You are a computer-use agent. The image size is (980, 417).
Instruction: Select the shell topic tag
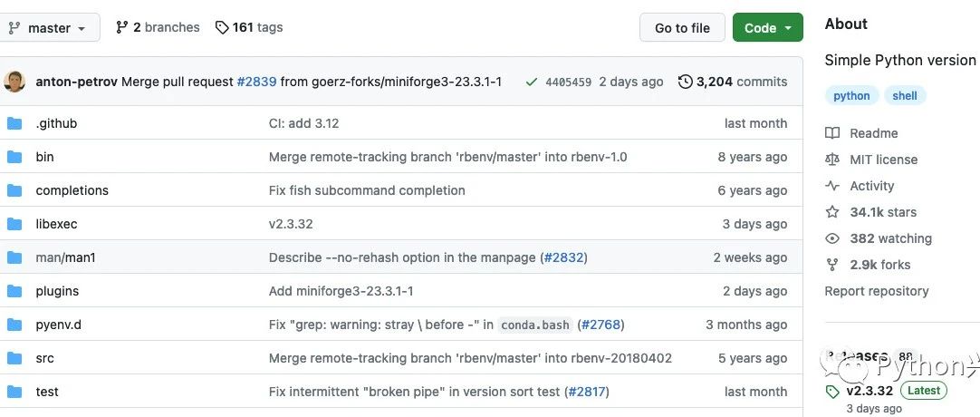pyautogui.click(x=905, y=96)
